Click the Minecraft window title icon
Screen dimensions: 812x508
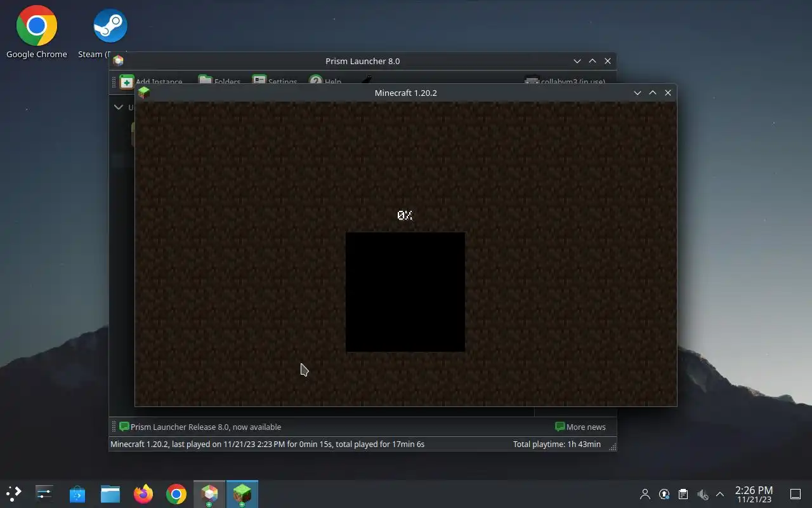(144, 93)
